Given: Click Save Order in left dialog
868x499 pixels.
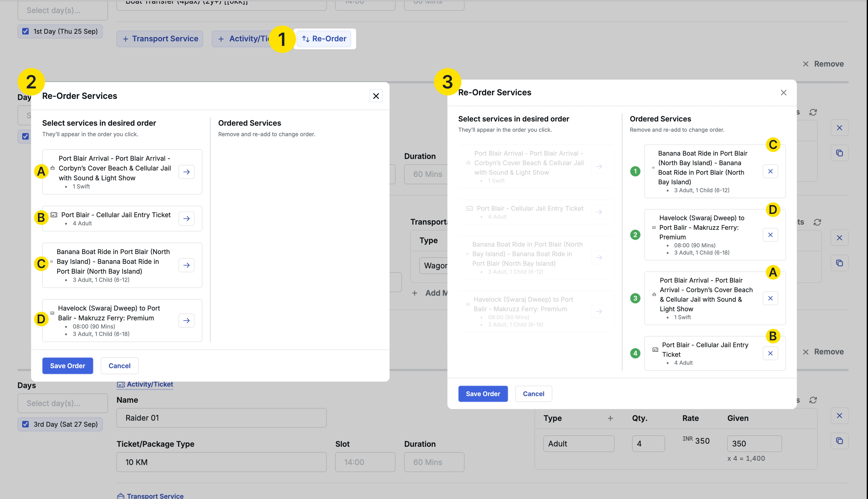Looking at the screenshot, I should (x=67, y=366).
